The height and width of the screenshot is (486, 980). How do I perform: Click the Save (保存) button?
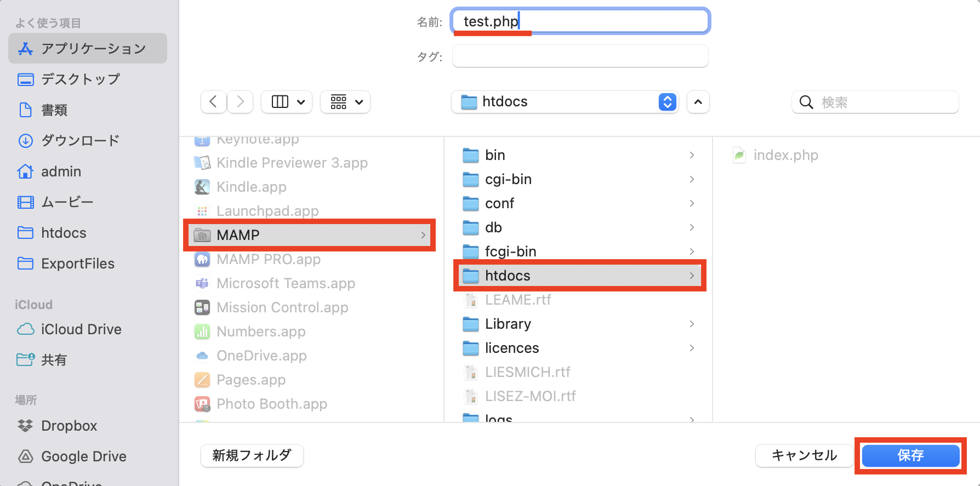point(910,455)
